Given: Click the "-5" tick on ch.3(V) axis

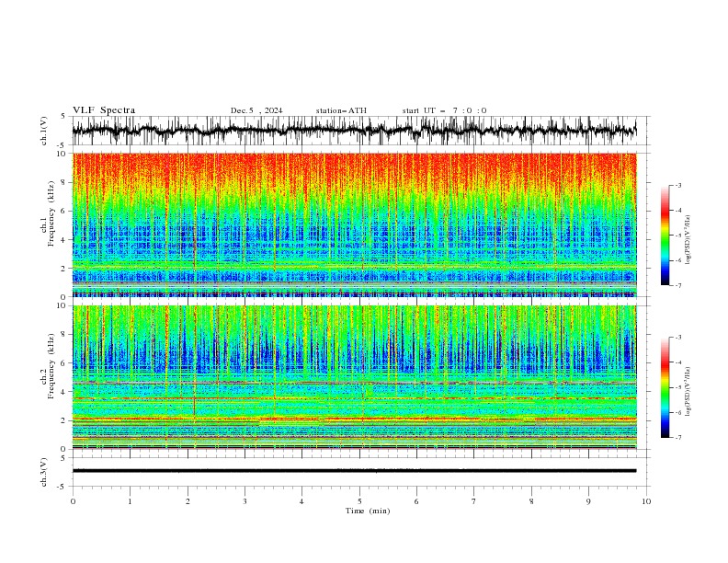Looking at the screenshot, I should click(63, 487).
